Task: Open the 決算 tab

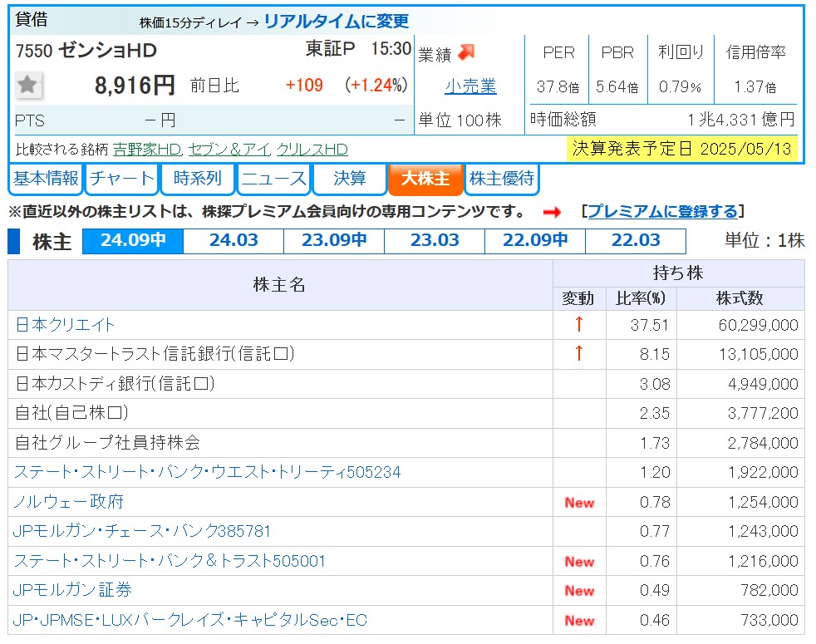Action: (350, 179)
